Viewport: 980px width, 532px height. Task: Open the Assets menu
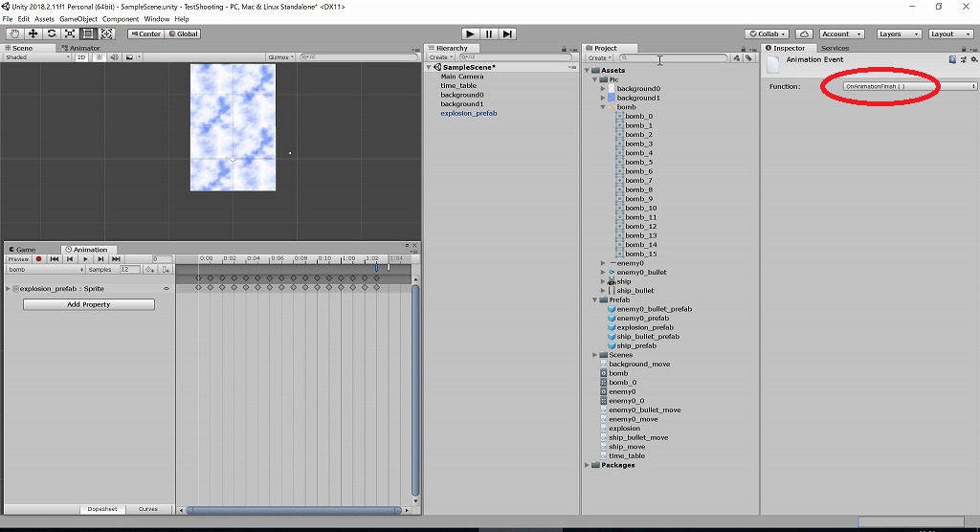pos(44,19)
